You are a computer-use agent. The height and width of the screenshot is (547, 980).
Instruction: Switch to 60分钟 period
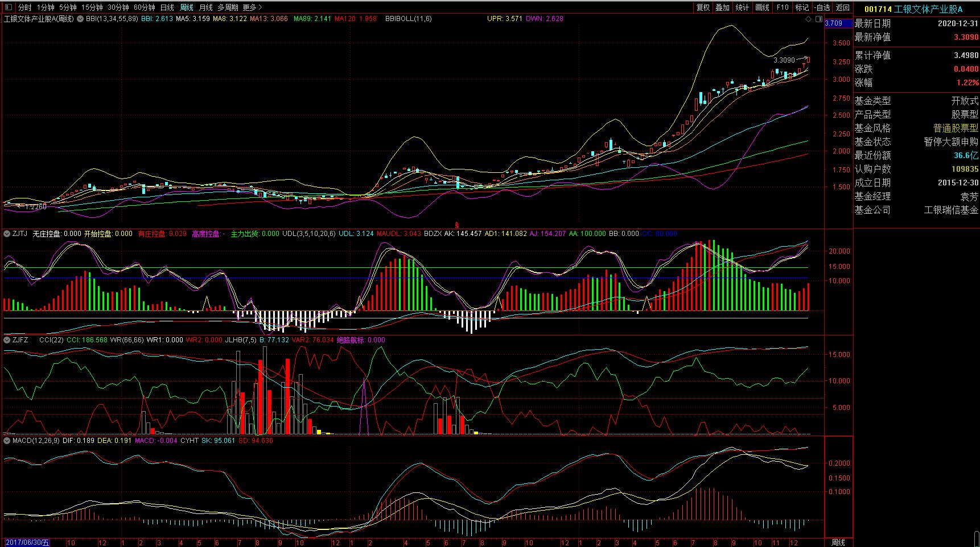(x=145, y=7)
